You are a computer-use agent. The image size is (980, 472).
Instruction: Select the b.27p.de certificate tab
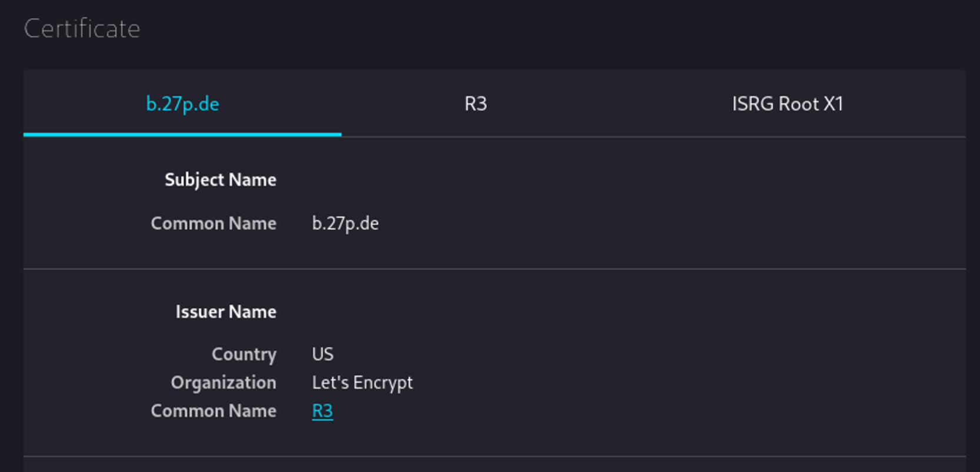coord(182,104)
